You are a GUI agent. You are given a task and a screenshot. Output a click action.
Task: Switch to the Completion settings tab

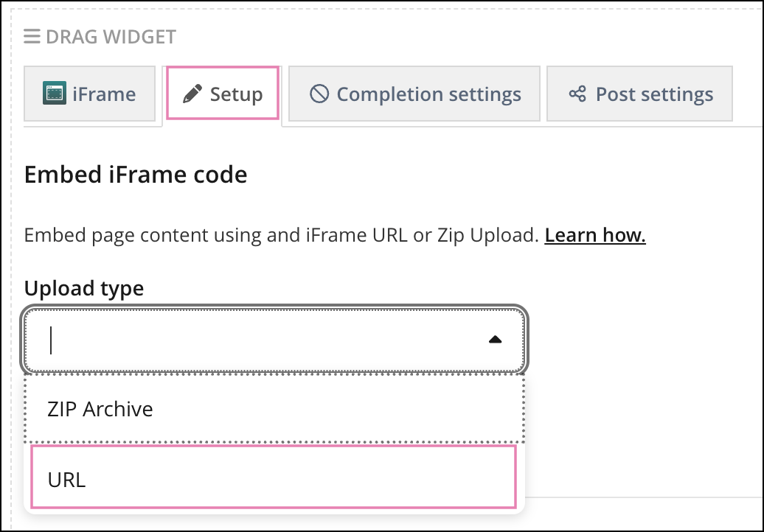pyautogui.click(x=414, y=94)
